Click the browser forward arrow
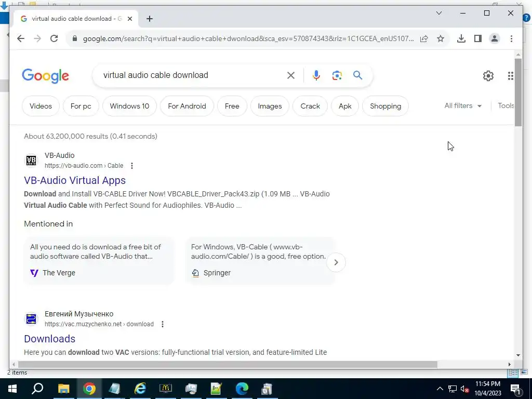 point(37,38)
